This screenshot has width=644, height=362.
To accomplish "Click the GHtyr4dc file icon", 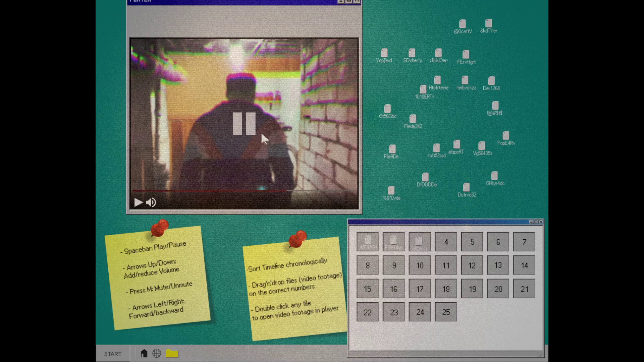I will [494, 176].
